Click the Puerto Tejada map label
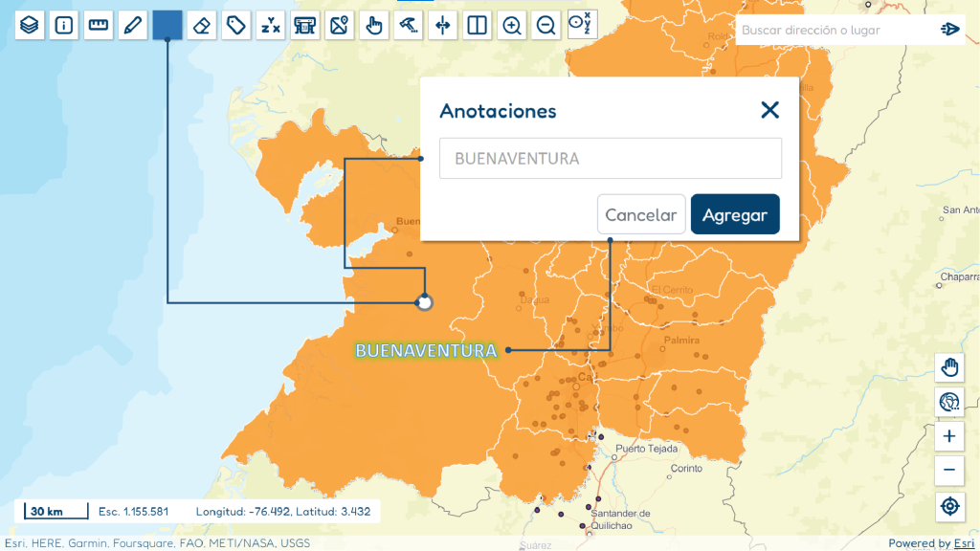The width and height of the screenshot is (980, 551). (646, 449)
